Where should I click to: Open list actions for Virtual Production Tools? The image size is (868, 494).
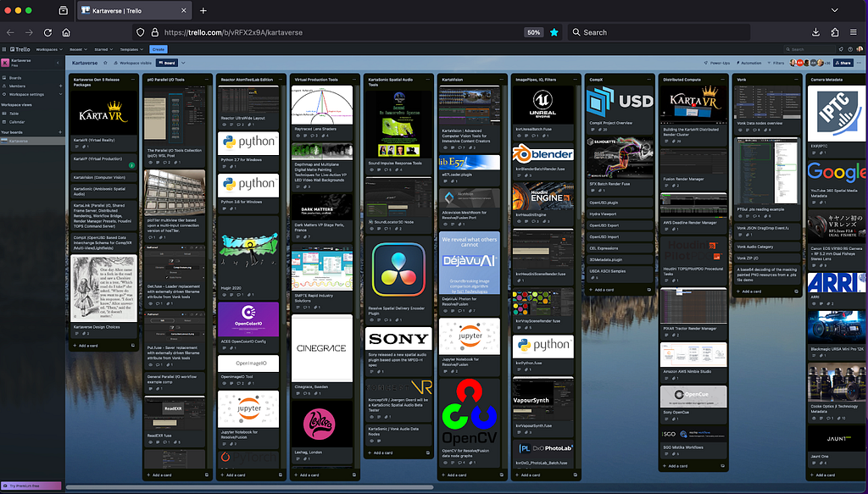[354, 80]
